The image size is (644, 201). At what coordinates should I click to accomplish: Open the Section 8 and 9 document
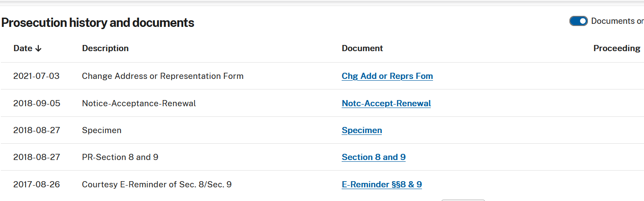(x=373, y=157)
